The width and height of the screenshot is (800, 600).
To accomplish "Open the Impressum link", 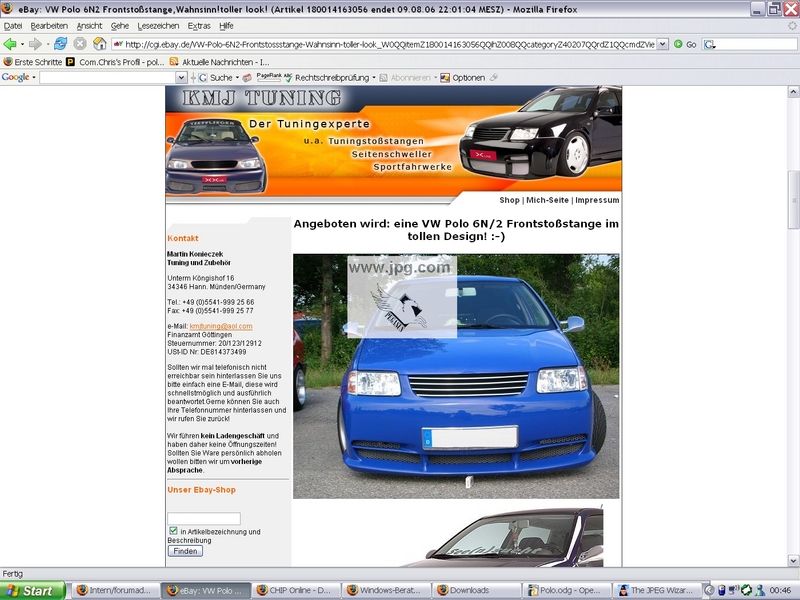I will pyautogui.click(x=597, y=200).
